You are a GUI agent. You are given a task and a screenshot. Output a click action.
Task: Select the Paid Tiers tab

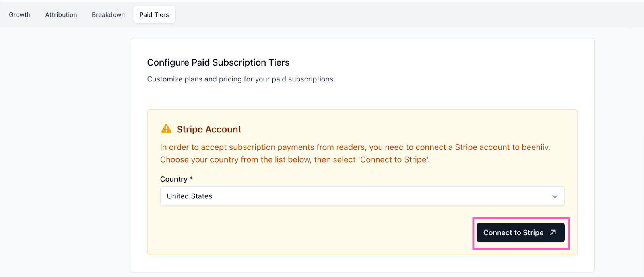click(154, 15)
